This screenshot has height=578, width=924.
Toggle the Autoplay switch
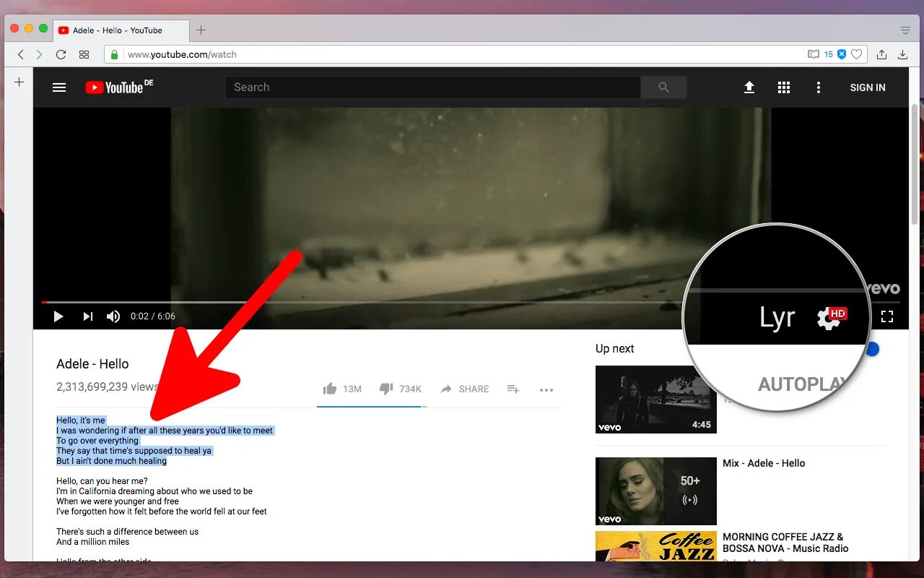point(872,349)
